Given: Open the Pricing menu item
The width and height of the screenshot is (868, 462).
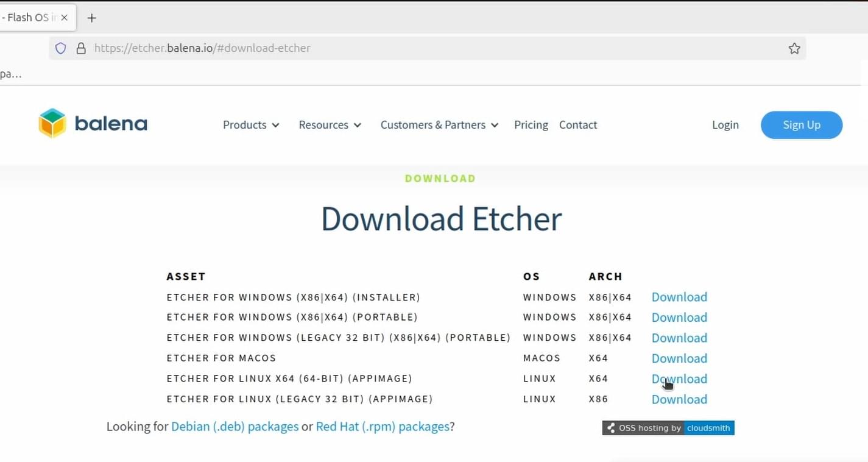Looking at the screenshot, I should [531, 125].
